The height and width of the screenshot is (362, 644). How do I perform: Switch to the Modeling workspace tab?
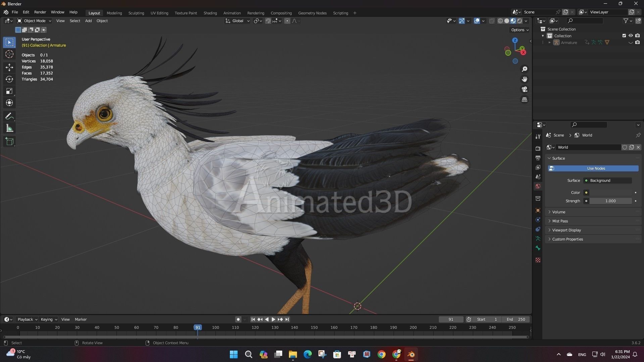(114, 13)
